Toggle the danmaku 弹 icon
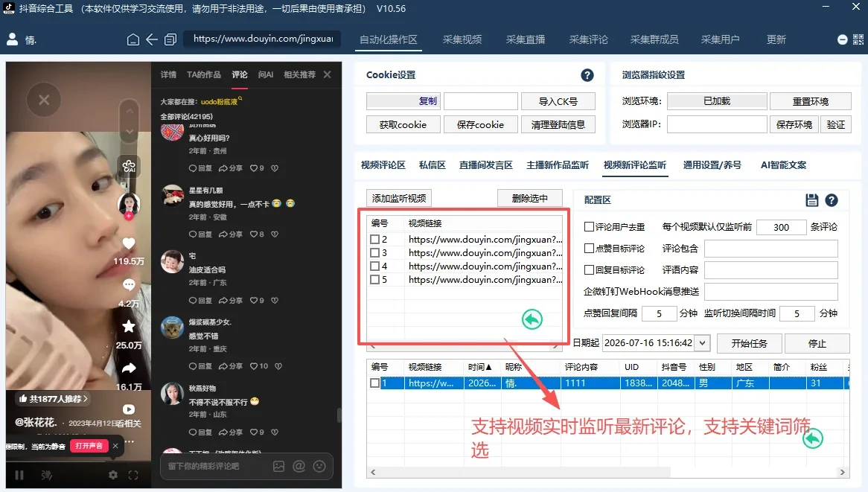This screenshot has height=492, width=868. tap(46, 475)
